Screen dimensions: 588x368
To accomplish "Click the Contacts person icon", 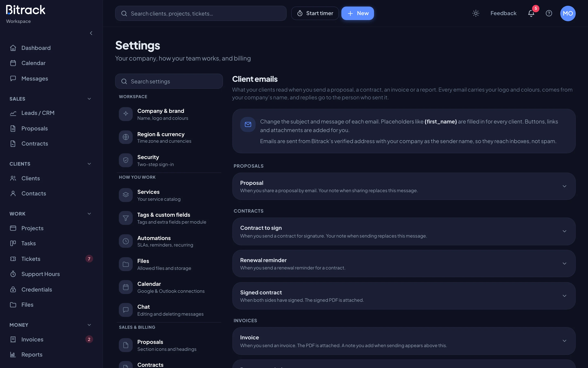I will tap(13, 193).
